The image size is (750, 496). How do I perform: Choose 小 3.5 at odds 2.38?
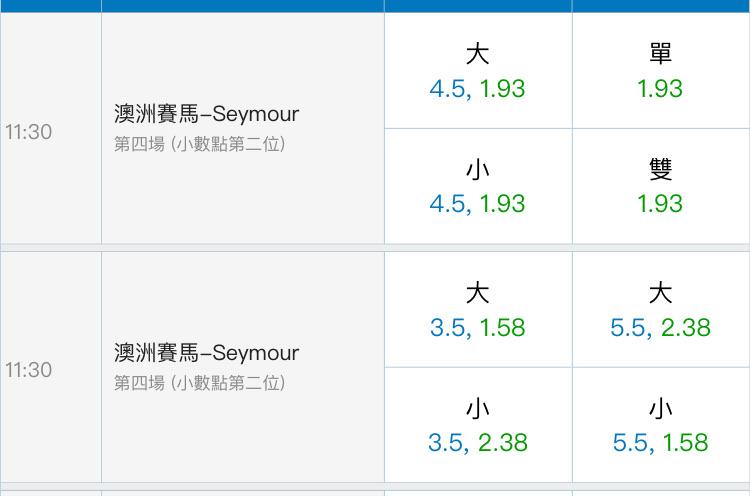pos(478,425)
